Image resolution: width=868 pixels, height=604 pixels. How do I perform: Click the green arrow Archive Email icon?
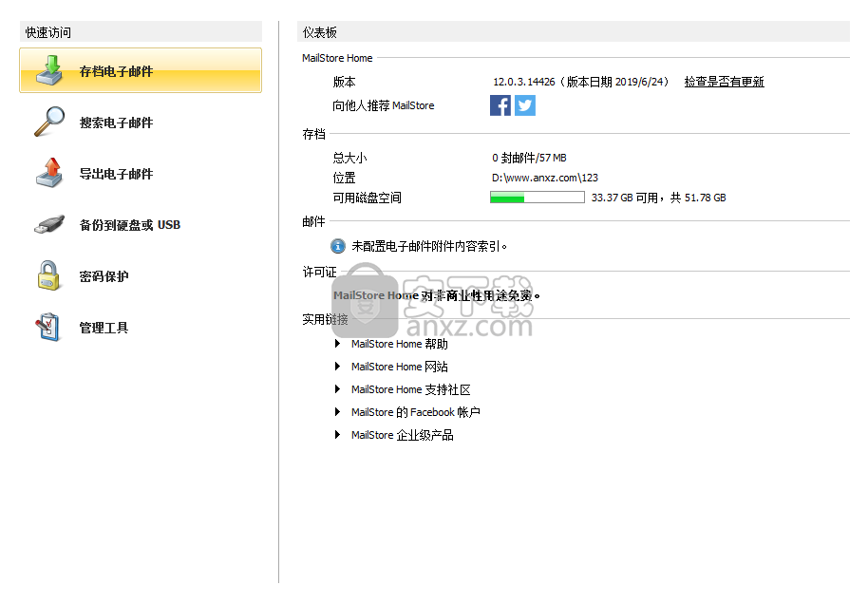(x=49, y=70)
